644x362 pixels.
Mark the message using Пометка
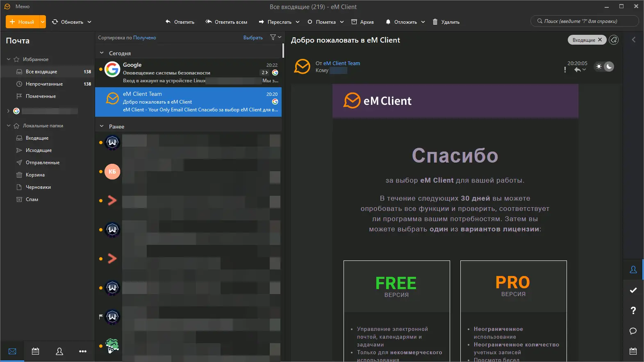click(x=321, y=22)
